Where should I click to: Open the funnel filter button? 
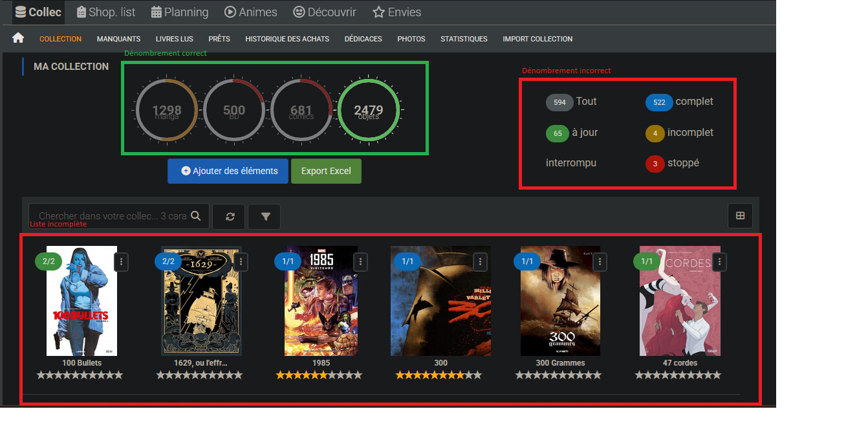(265, 217)
